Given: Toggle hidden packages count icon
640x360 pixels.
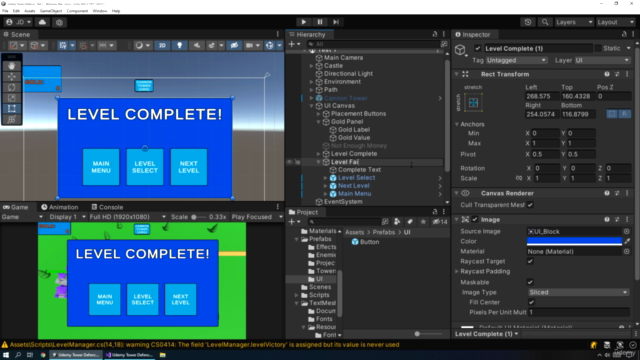Looking at the screenshot, I should coord(440,222).
